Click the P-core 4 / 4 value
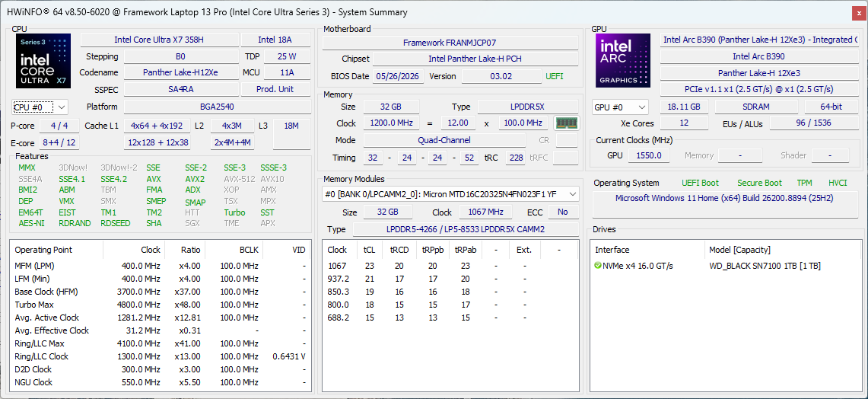This screenshot has width=868, height=399. [x=59, y=126]
